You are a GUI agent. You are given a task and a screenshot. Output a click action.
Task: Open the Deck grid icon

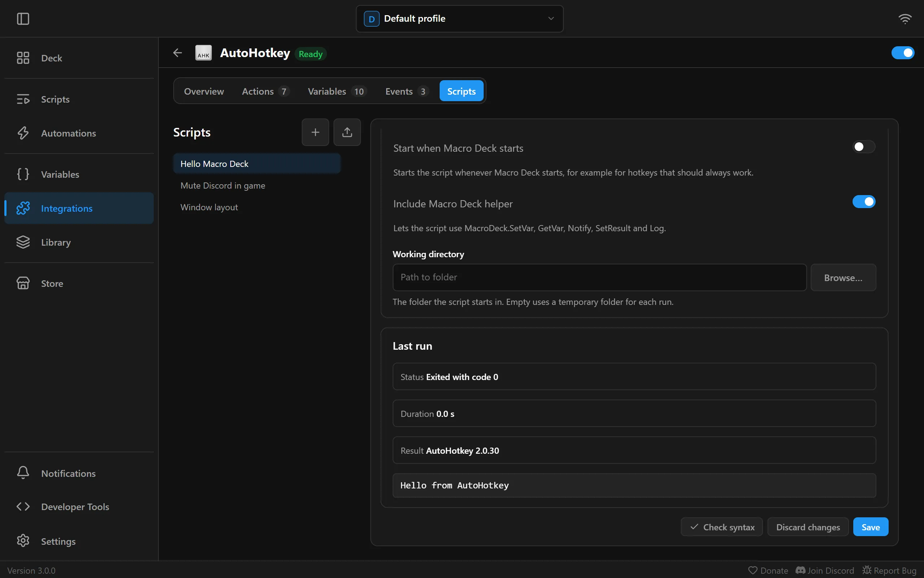click(23, 58)
